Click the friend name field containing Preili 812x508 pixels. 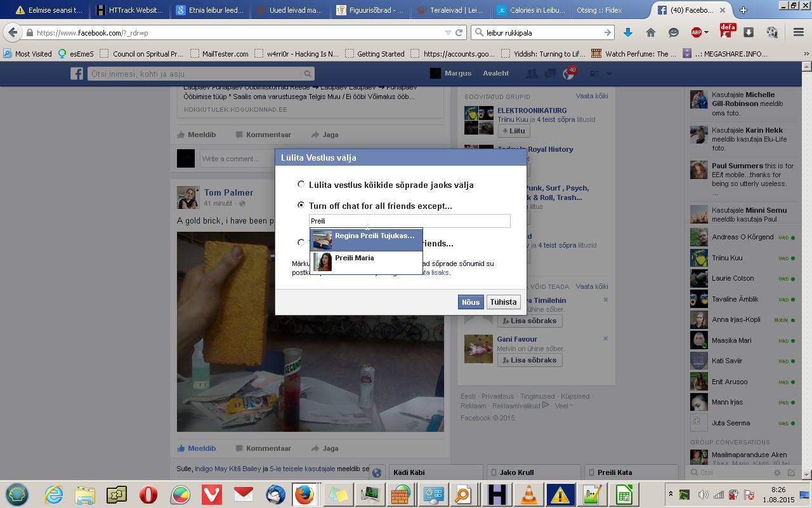coord(410,221)
